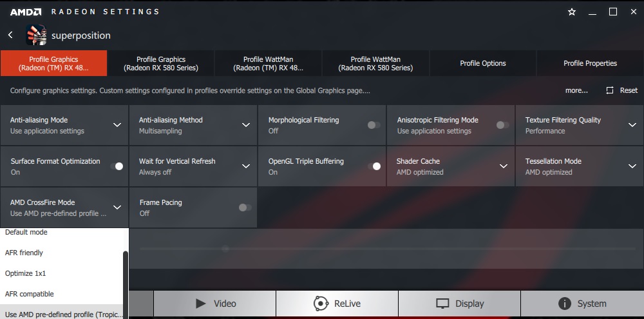This screenshot has width=644, height=319.
Task: Open Profile WattMan RX 580 Series tab
Action: coord(375,63)
